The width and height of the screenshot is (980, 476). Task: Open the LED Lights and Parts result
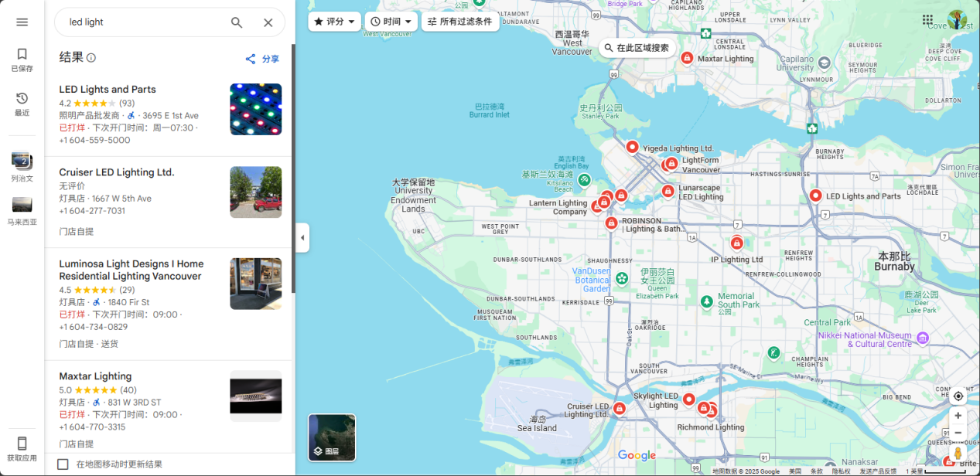point(169,114)
